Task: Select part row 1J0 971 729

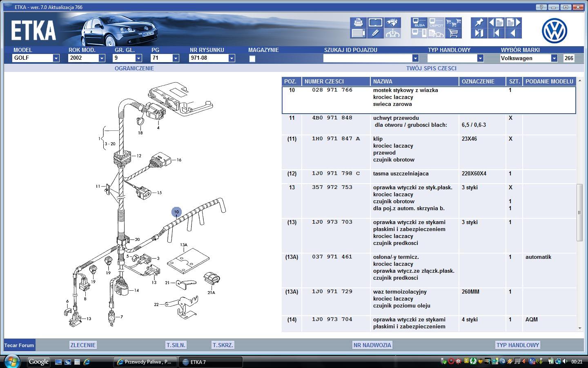Action: click(x=429, y=302)
